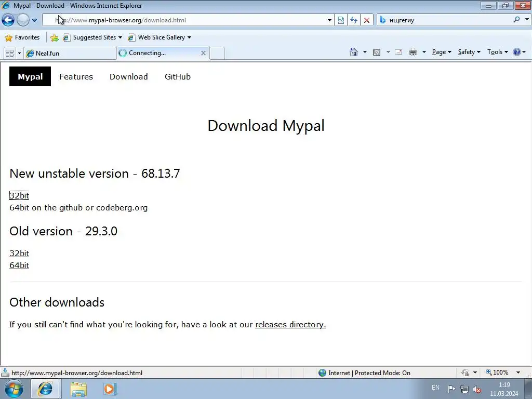
Task: Expand the Home button dropdown arrow
Action: 365,52
